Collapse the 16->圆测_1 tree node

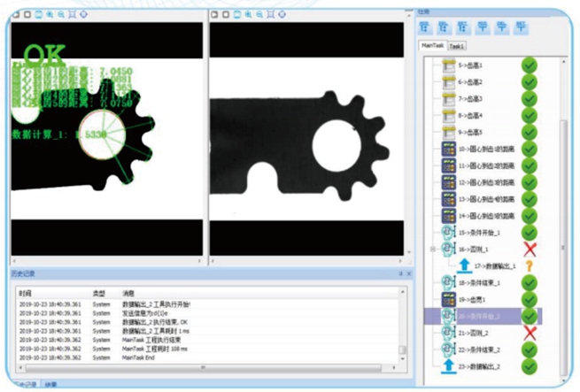coord(434,250)
